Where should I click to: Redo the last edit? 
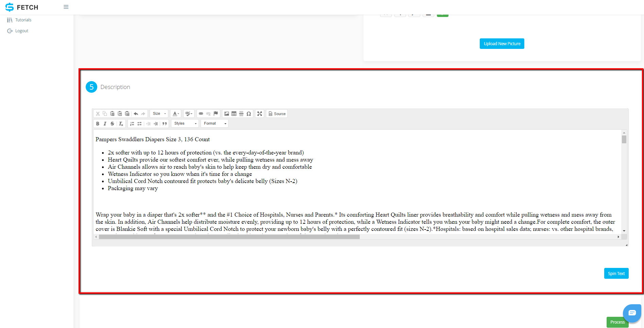(143, 114)
